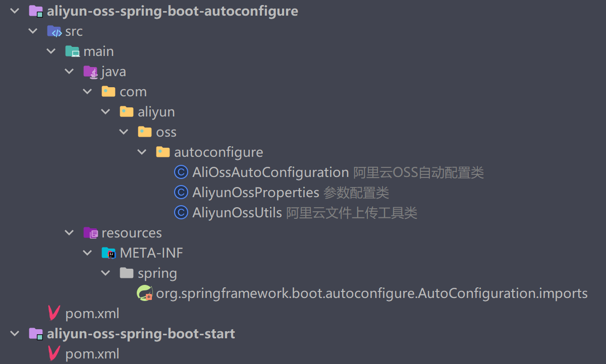Collapse the resources folder chevron
This screenshot has height=364, width=606.
[x=69, y=233]
